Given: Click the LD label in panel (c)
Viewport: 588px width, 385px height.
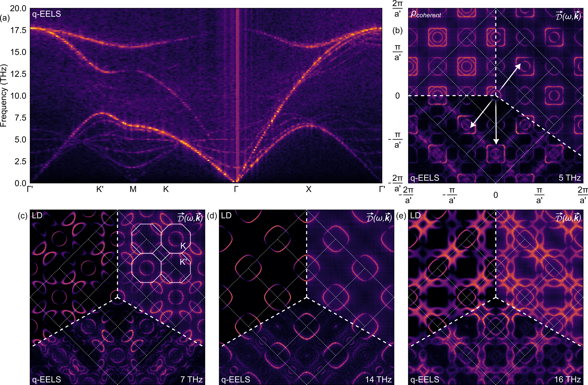Looking at the screenshot, I should point(37,216).
